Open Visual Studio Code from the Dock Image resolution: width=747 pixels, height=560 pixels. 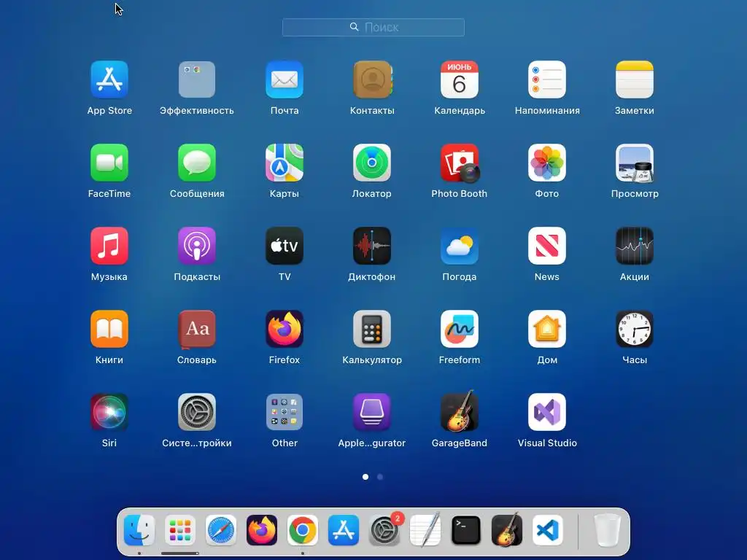(547, 530)
